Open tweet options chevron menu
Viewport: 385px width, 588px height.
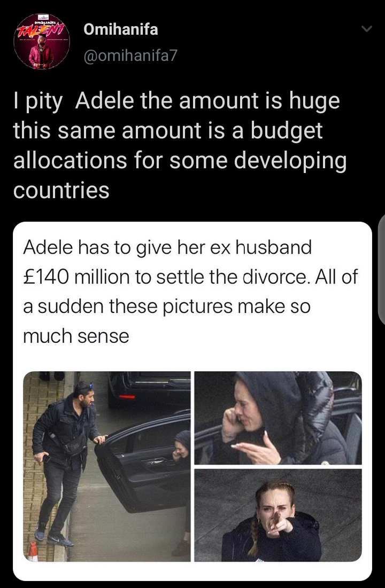(x=366, y=29)
